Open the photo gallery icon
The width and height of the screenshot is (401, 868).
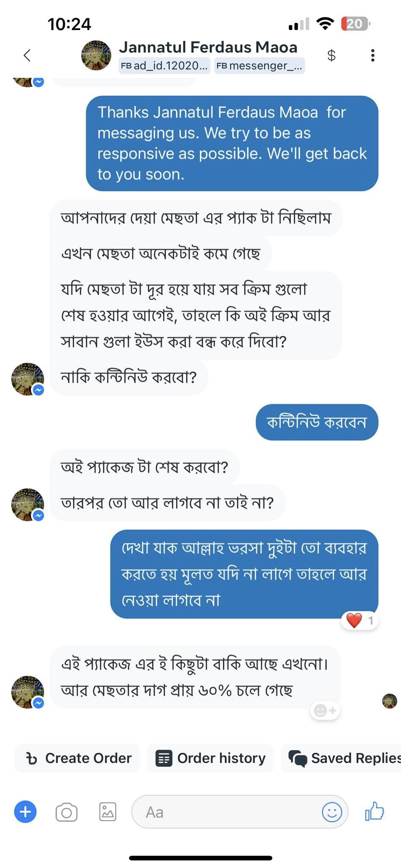click(x=108, y=812)
